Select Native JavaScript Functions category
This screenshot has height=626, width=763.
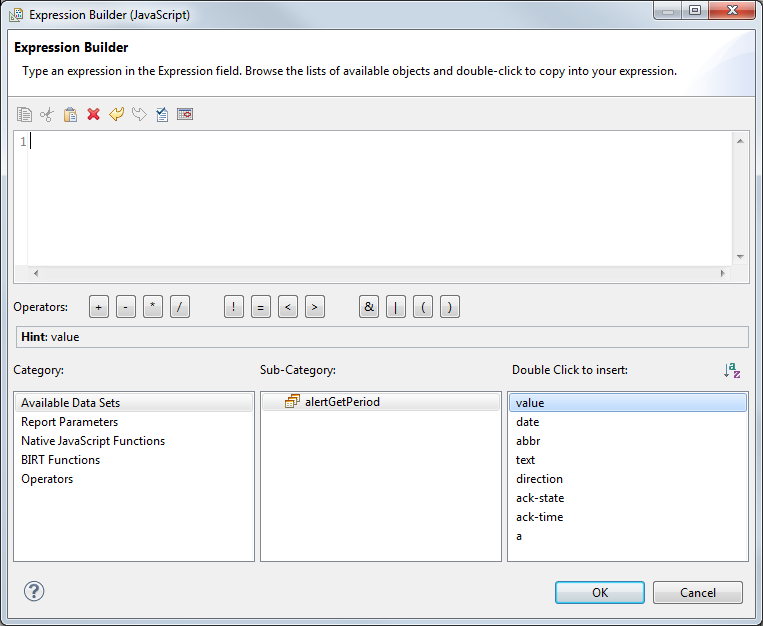[93, 441]
